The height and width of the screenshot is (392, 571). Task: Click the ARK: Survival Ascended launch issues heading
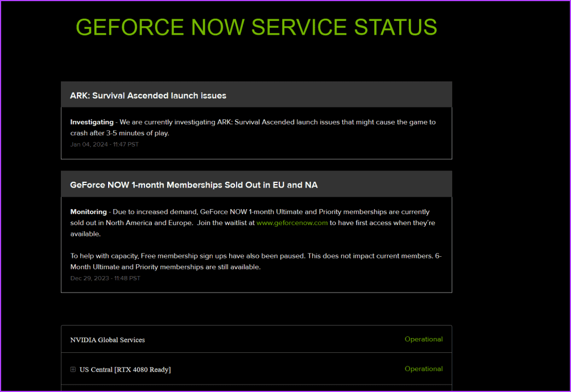(148, 95)
